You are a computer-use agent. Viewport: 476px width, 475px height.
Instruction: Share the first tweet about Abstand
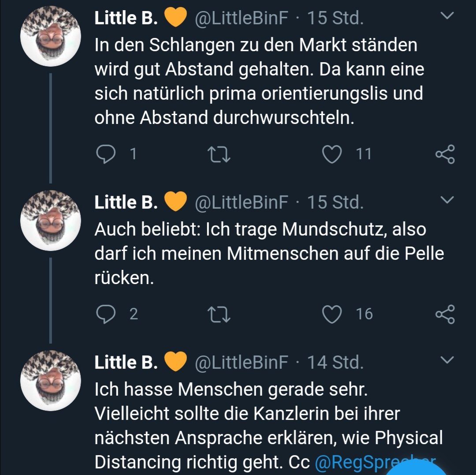(x=445, y=154)
